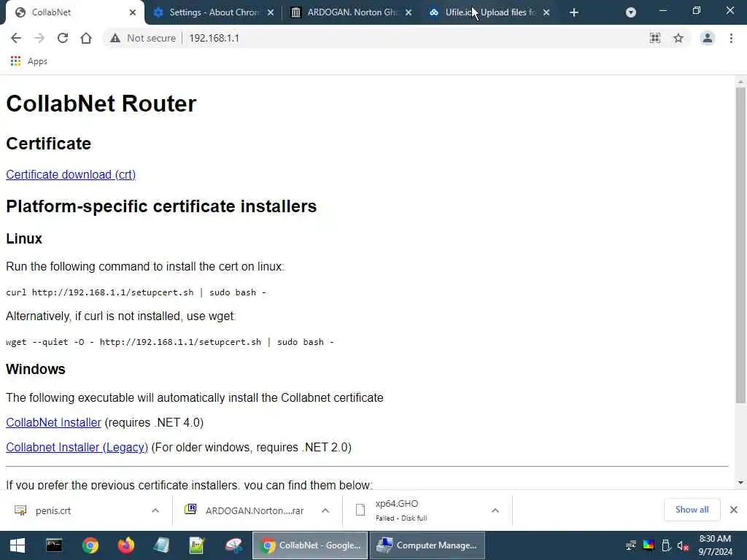The width and height of the screenshot is (747, 560).
Task: Click the USB safely remove tray icon
Action: pos(666,545)
